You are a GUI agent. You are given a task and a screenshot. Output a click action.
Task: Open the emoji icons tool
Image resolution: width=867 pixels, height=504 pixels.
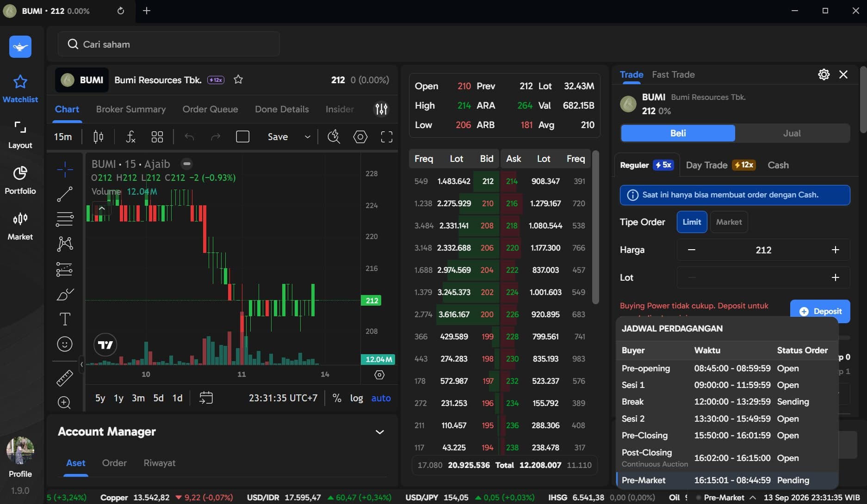pyautogui.click(x=65, y=344)
